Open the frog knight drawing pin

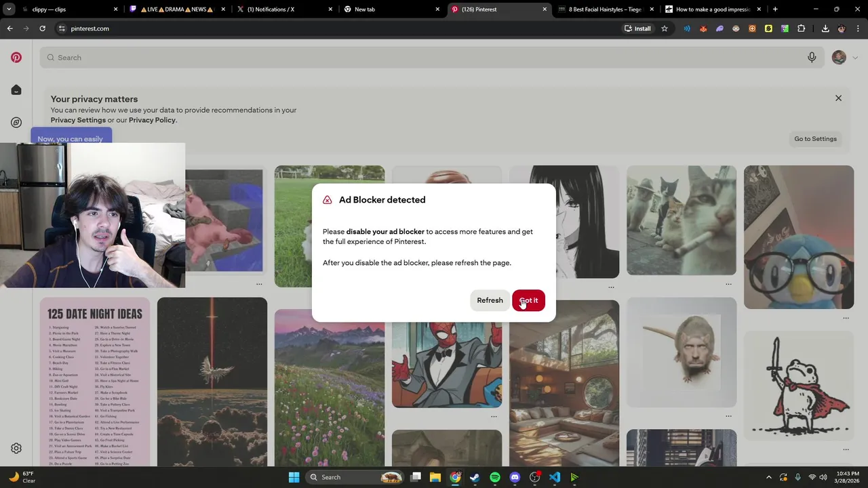(x=799, y=386)
